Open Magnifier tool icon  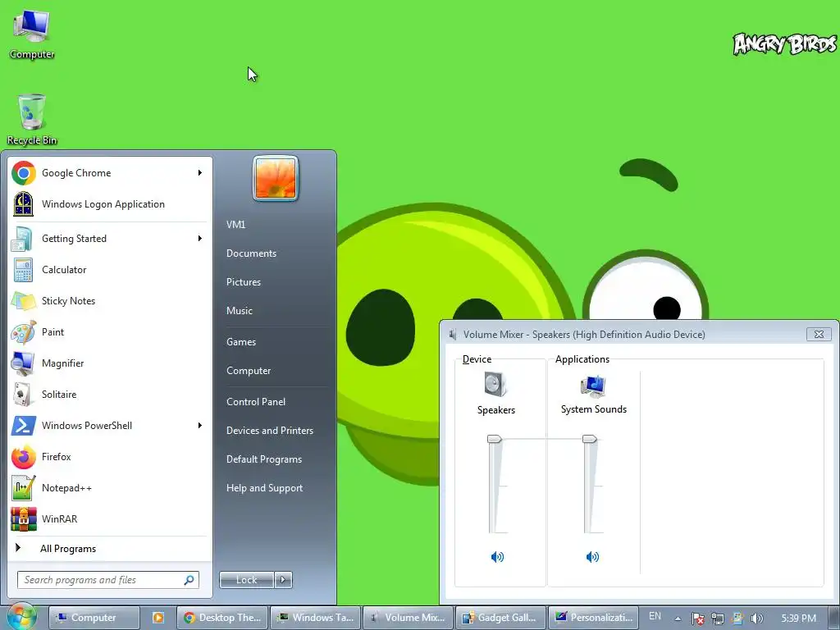pyautogui.click(x=24, y=363)
